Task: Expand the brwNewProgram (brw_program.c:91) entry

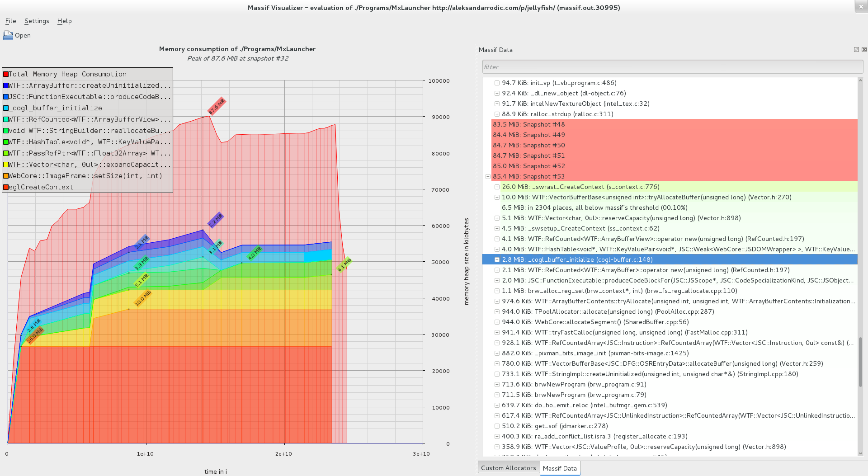Action: tap(497, 385)
